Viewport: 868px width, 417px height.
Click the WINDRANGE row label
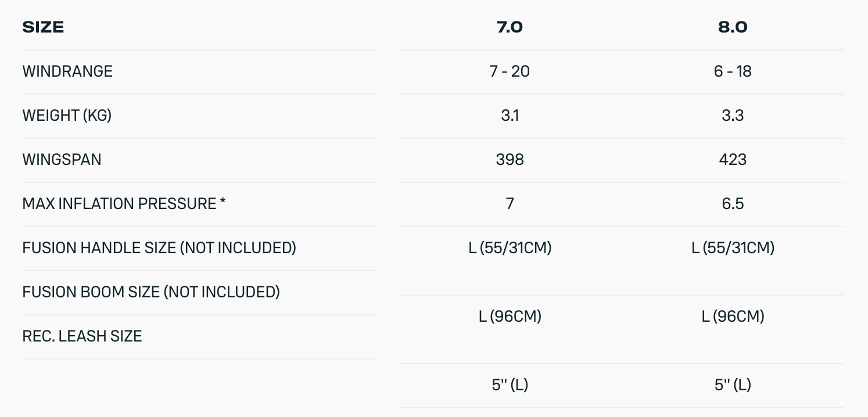[67, 71]
